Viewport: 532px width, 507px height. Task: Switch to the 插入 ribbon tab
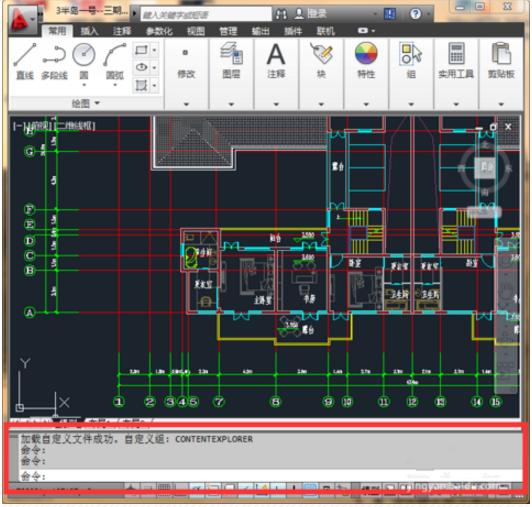tap(89, 31)
